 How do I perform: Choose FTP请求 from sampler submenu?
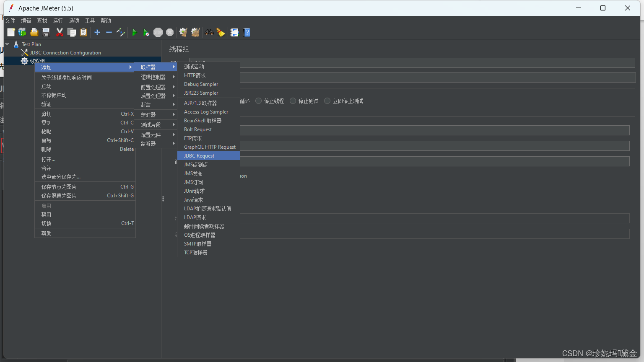click(x=209, y=138)
